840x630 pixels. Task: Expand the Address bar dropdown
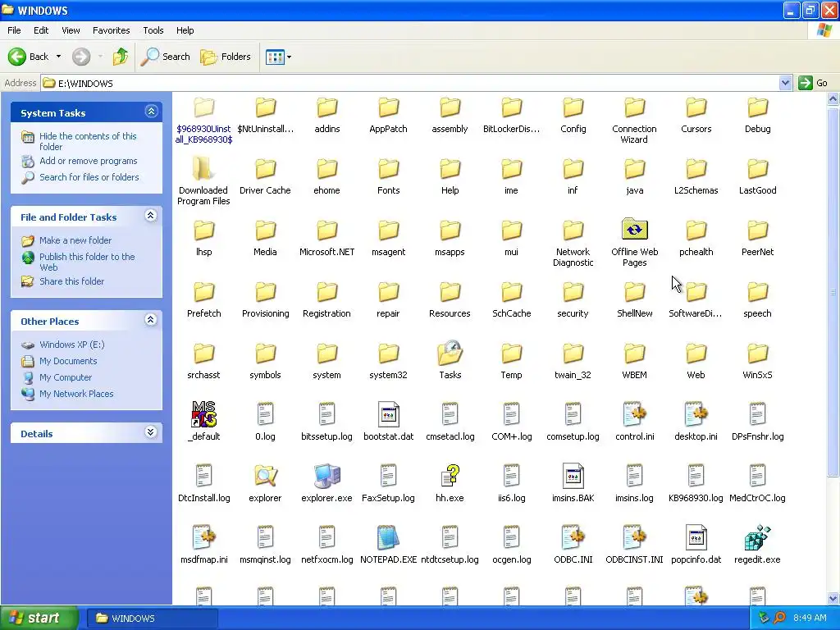coord(785,83)
